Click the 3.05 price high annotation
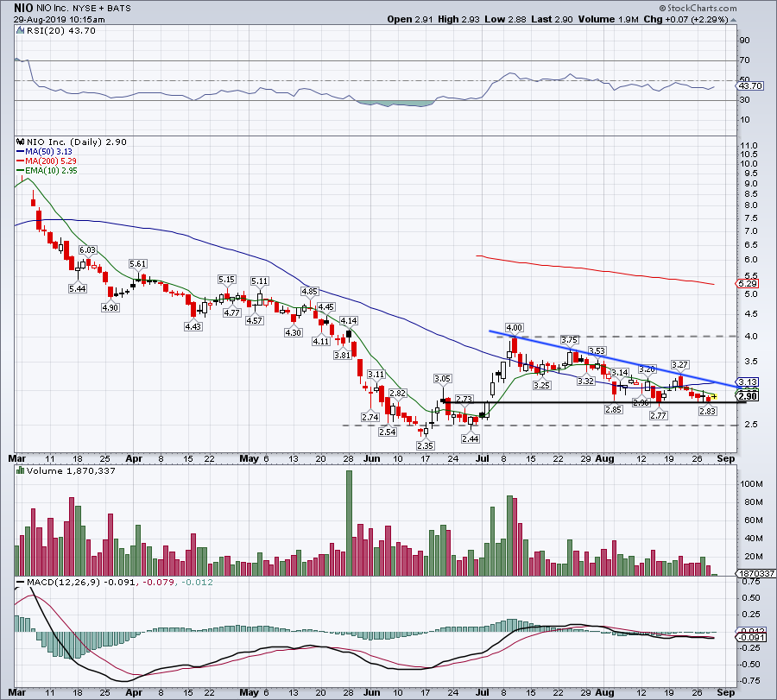The height and width of the screenshot is (700, 777). coord(443,379)
